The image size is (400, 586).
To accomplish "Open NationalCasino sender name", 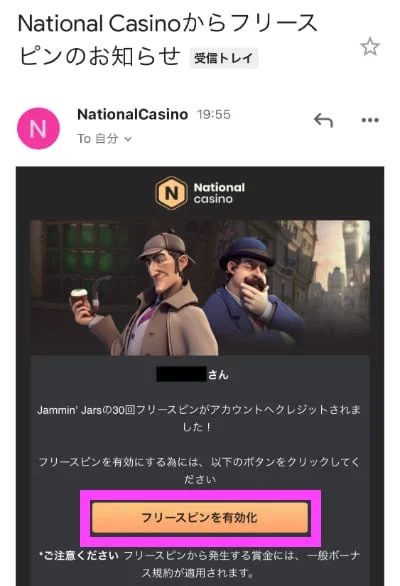I will [132, 114].
